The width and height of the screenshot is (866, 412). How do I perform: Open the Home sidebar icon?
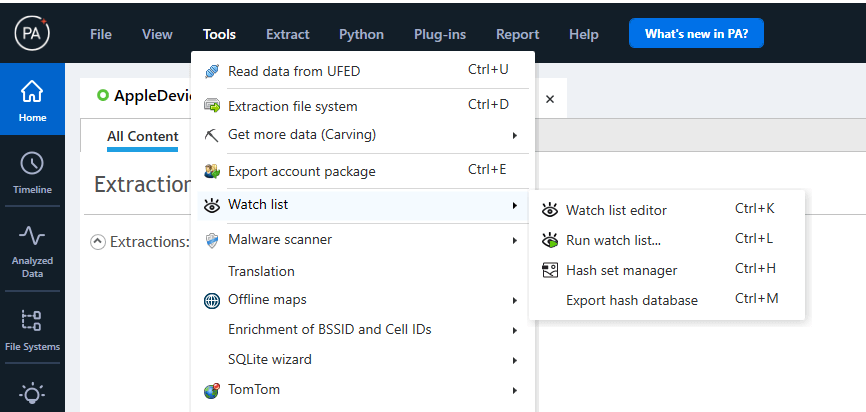click(32, 101)
